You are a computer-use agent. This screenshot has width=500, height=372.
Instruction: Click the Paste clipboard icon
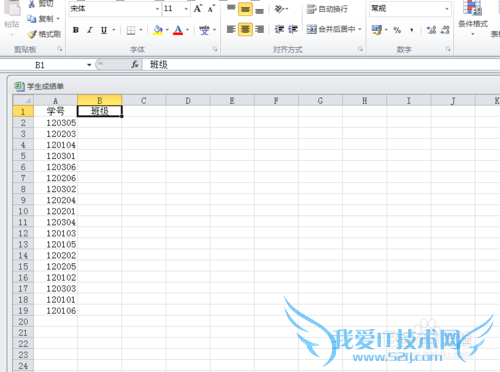click(x=12, y=9)
